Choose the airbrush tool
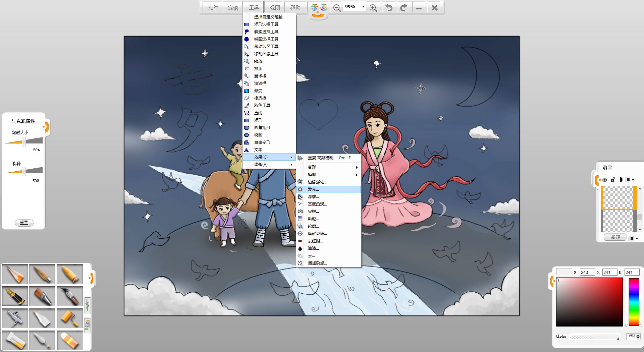Image resolution: width=644 pixels, height=352 pixels. [15, 318]
